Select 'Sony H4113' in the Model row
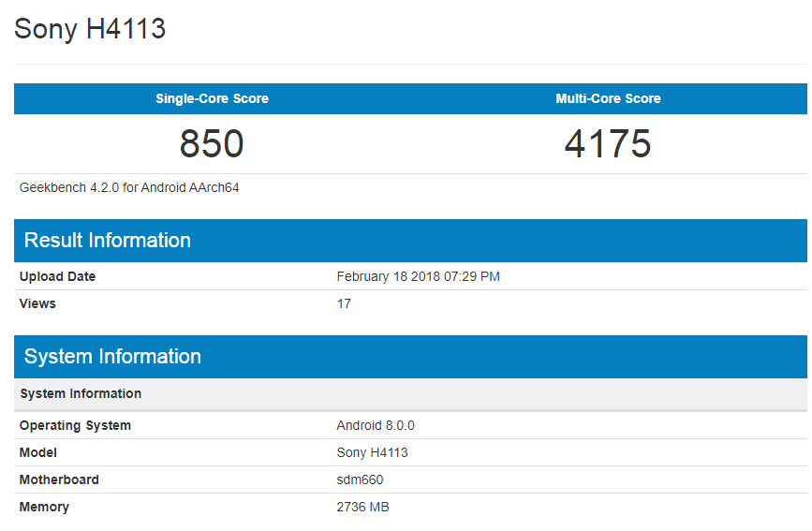 [372, 452]
